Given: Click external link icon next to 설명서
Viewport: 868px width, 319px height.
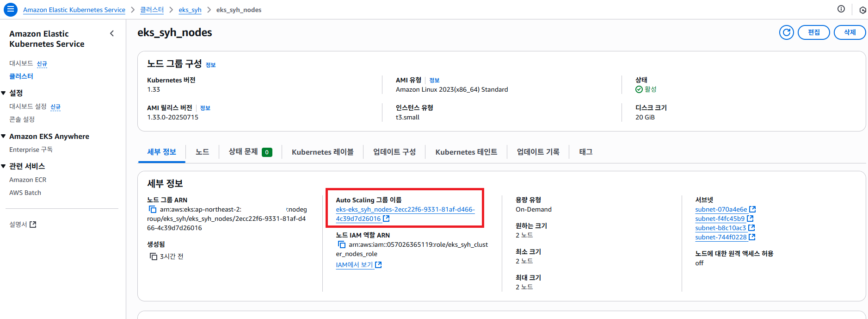Looking at the screenshot, I should pos(33,225).
